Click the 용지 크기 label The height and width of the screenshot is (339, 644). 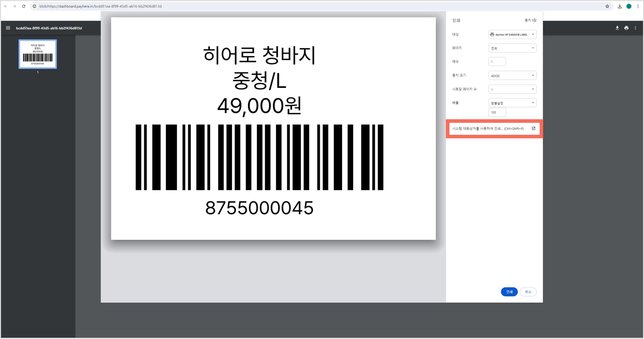459,75
